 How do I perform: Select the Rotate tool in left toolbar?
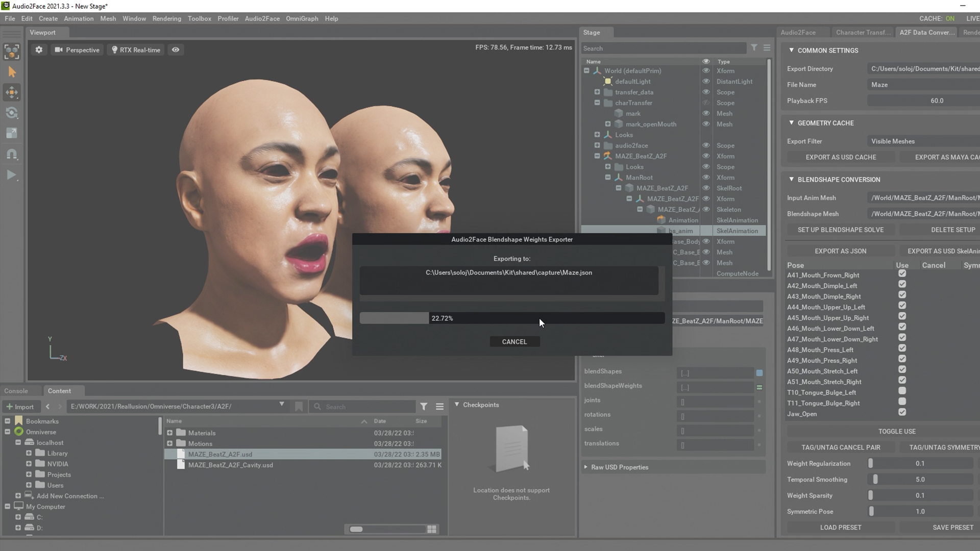12,113
